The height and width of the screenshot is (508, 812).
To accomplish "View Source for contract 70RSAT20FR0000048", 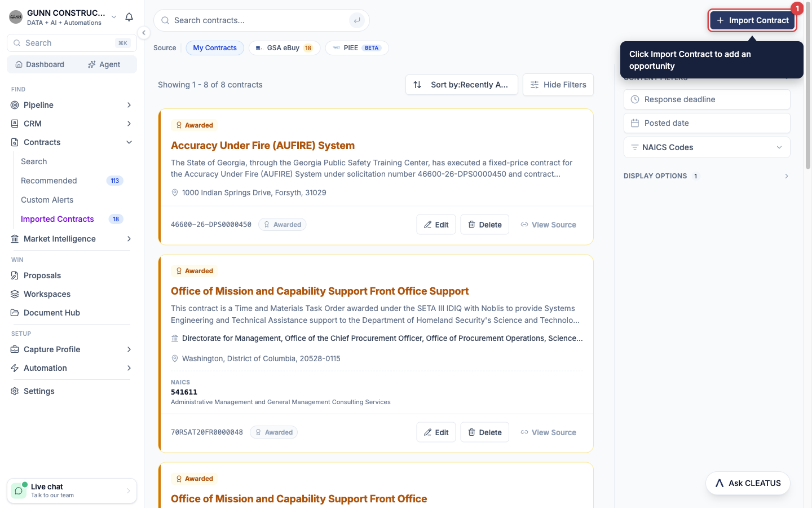I will tap(548, 432).
